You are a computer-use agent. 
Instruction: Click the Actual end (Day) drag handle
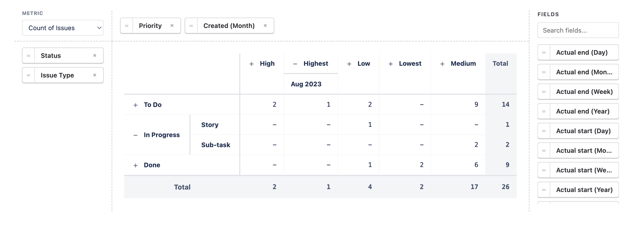tap(544, 53)
